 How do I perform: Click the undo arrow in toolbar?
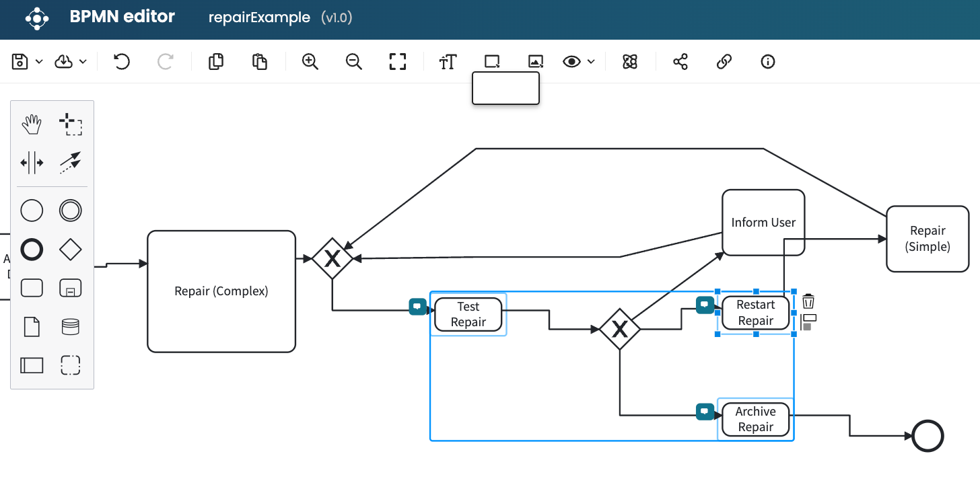tap(121, 62)
